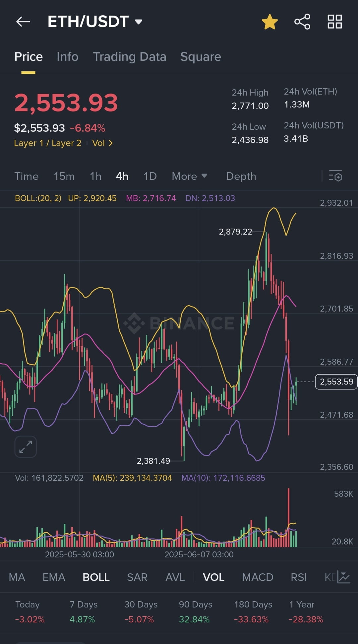The image size is (358, 644).
Task: Open the More timeframe dropdown
Action: 189,176
